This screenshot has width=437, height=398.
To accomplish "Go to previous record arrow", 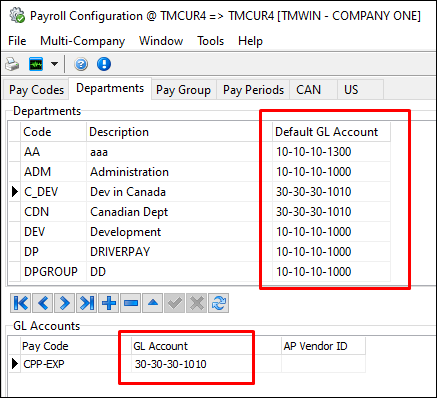I will [43, 303].
